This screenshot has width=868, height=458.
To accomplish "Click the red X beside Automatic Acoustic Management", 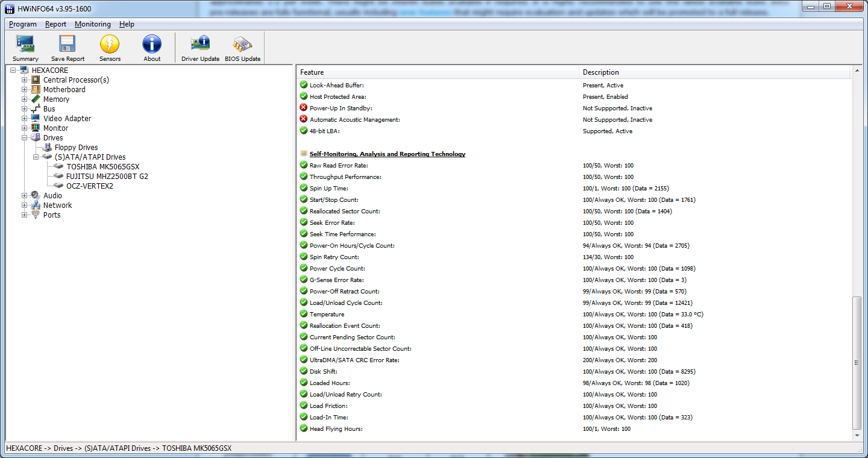I will coord(304,119).
